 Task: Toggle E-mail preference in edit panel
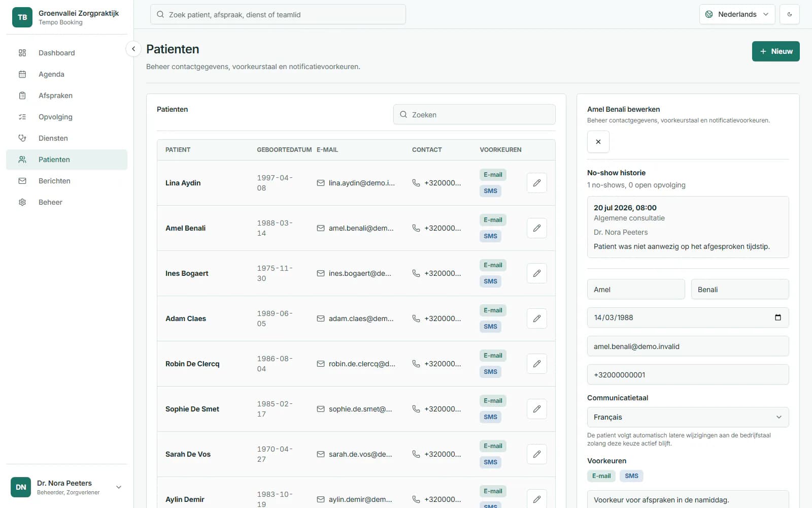[x=601, y=476]
